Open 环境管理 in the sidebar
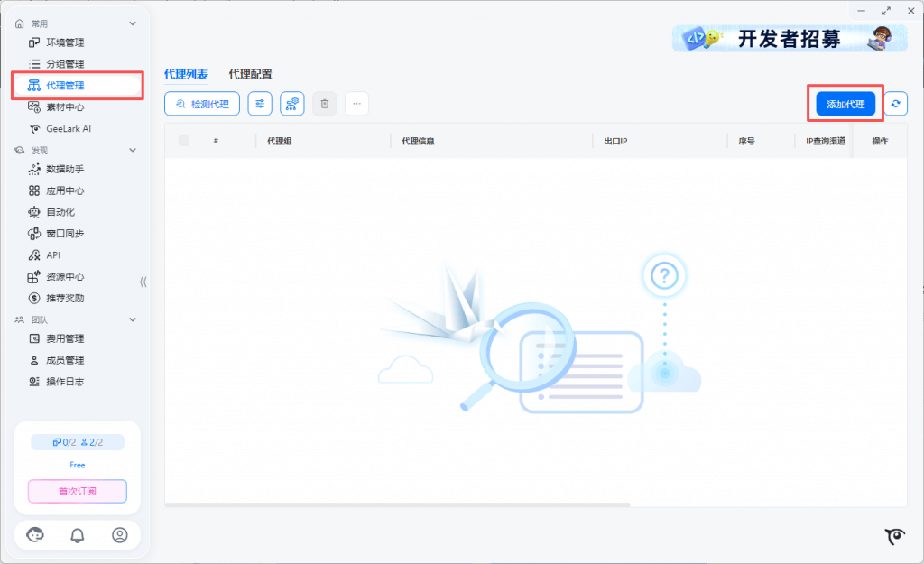 65,42
